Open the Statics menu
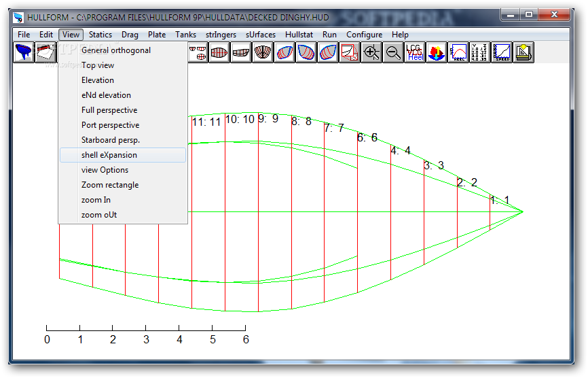Screen dimensions: 588x378 pos(100,35)
